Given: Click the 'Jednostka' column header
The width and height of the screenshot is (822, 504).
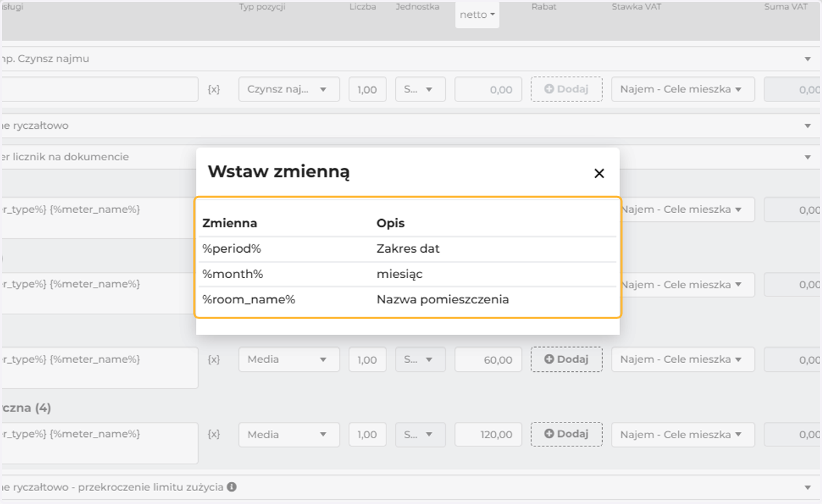Looking at the screenshot, I should tap(417, 7).
